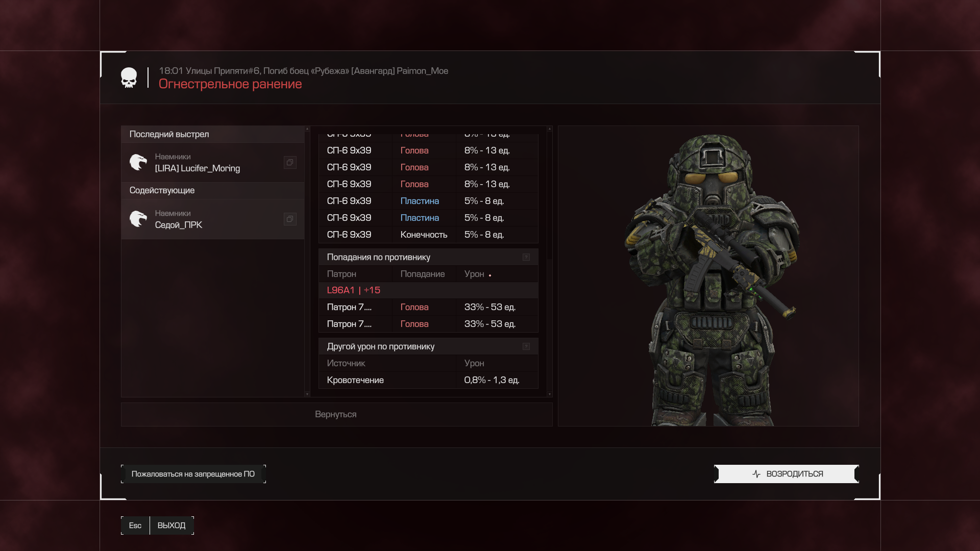The width and height of the screenshot is (980, 551).
Task: Report cheats via Пожаловаться на запрещенное ПО
Action: click(x=193, y=474)
